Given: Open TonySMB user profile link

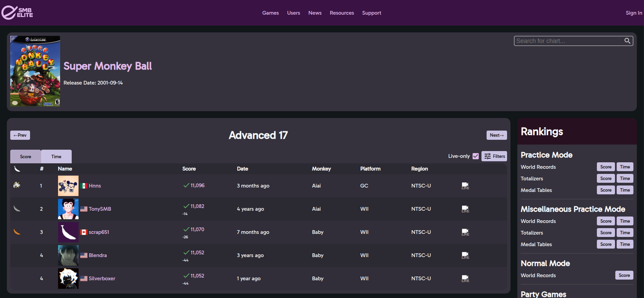Looking at the screenshot, I should pos(100,209).
